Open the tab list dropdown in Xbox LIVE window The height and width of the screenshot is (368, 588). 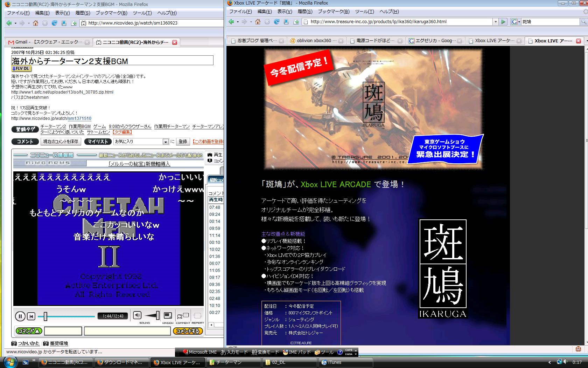pyautogui.click(x=587, y=41)
